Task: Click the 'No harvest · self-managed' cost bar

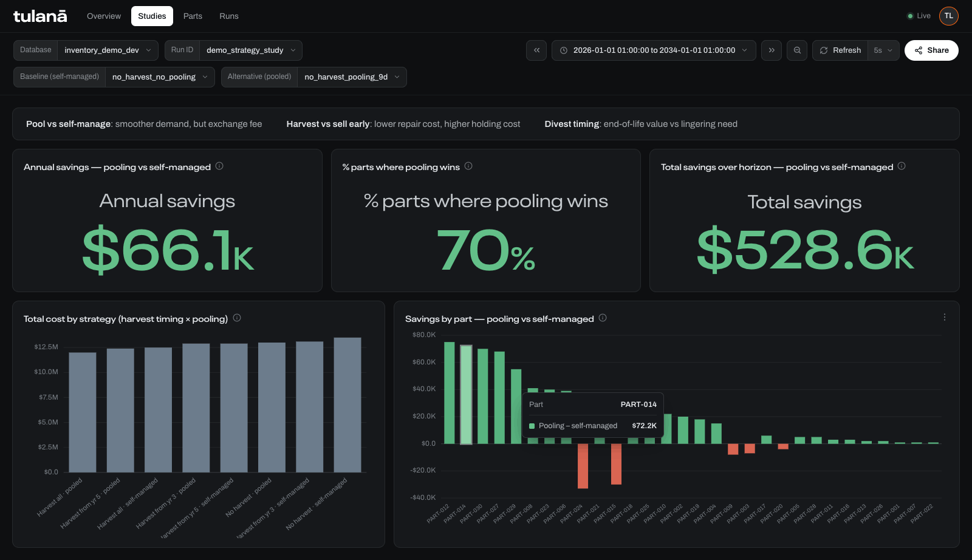Action: pos(347,405)
